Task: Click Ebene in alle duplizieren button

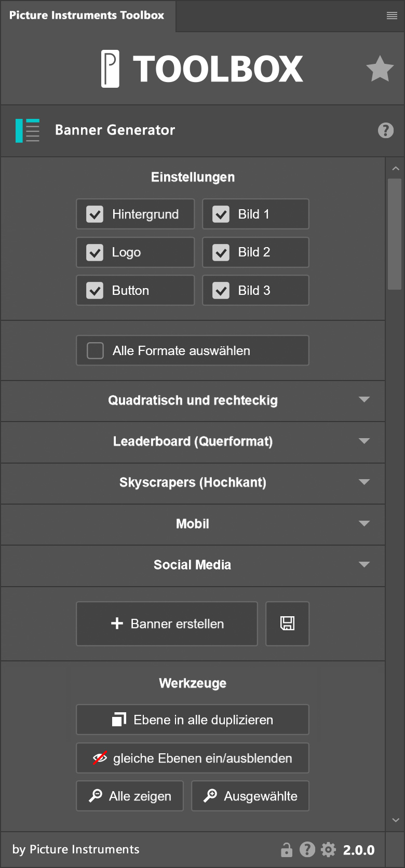Action: click(193, 720)
